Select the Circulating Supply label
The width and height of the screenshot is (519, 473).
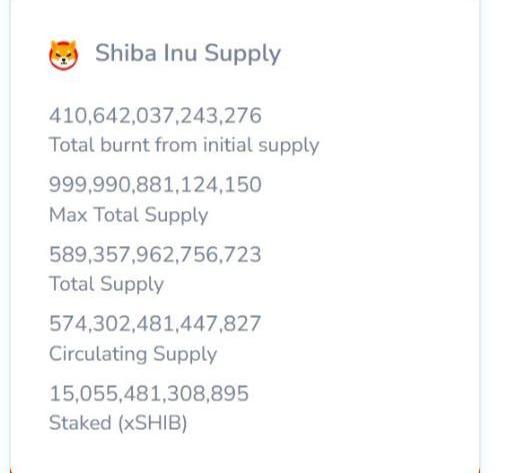click(x=133, y=354)
